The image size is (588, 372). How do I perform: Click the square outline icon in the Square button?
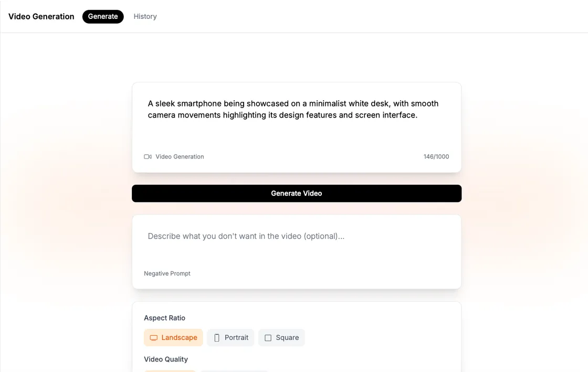[267, 337]
